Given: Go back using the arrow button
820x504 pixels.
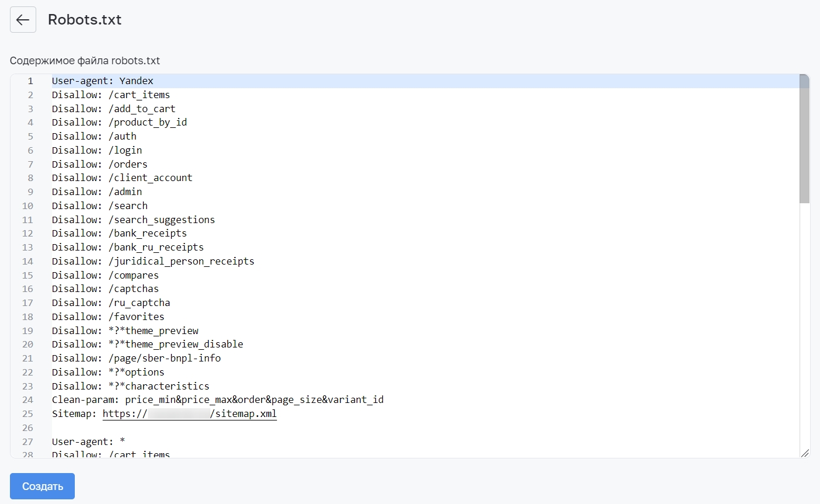Looking at the screenshot, I should tap(23, 20).
